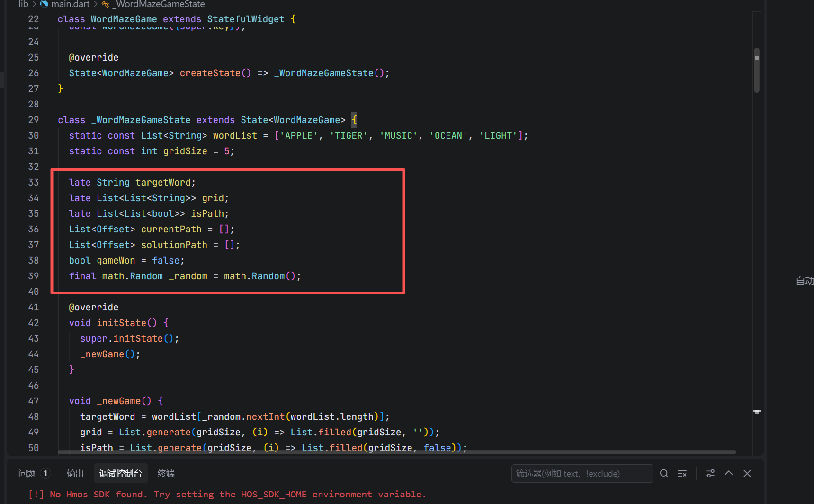Open the panel settings sliders icon
This screenshot has height=504, width=814.
click(710, 473)
